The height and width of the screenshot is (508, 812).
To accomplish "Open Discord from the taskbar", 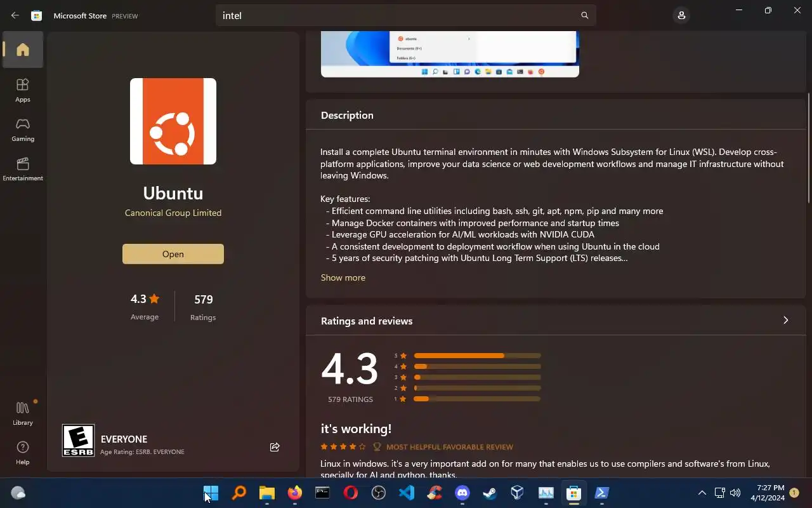I will (x=462, y=493).
